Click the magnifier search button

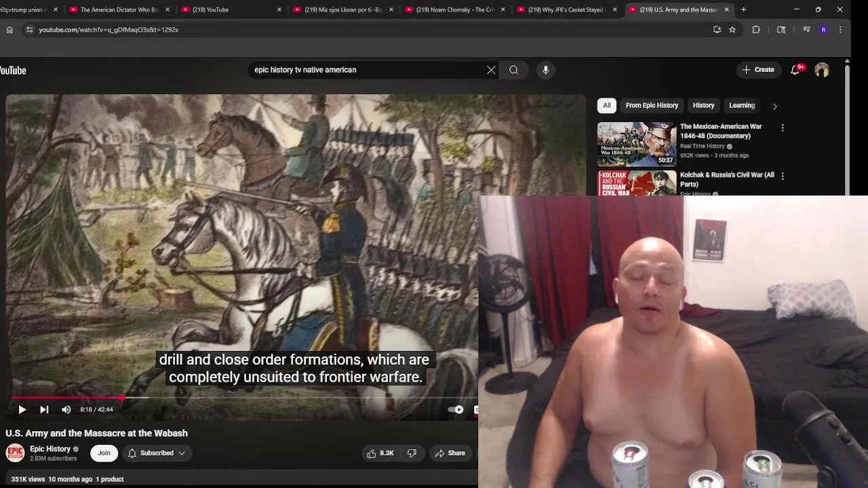513,70
